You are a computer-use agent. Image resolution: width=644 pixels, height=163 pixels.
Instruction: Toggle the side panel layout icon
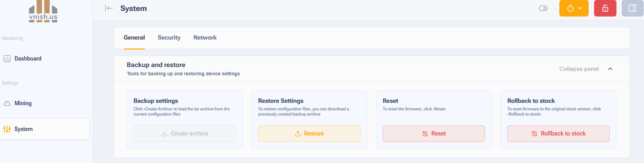(632, 8)
